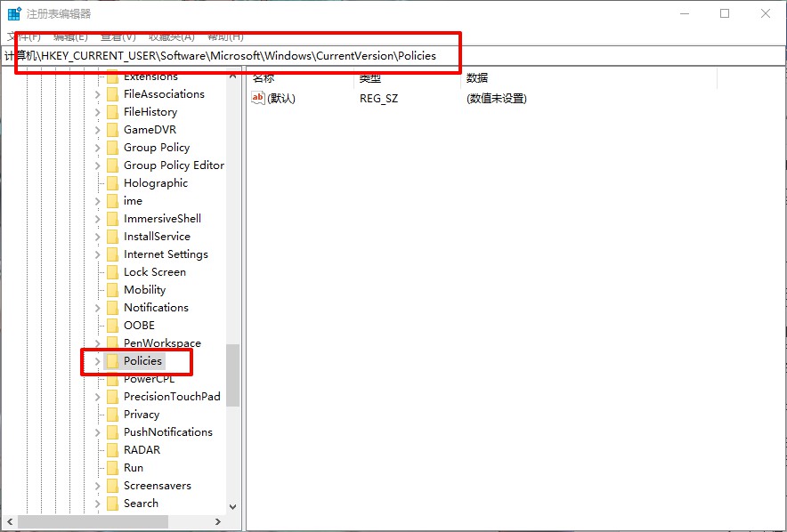The height and width of the screenshot is (532, 787).
Task: Select the OOBE folder icon
Action: (x=112, y=326)
